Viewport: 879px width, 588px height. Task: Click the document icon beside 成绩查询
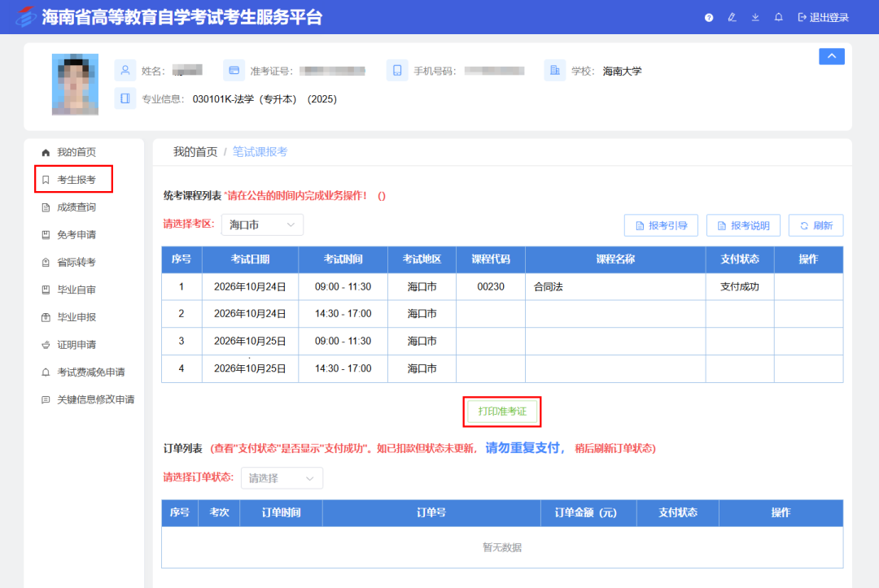[x=46, y=207]
